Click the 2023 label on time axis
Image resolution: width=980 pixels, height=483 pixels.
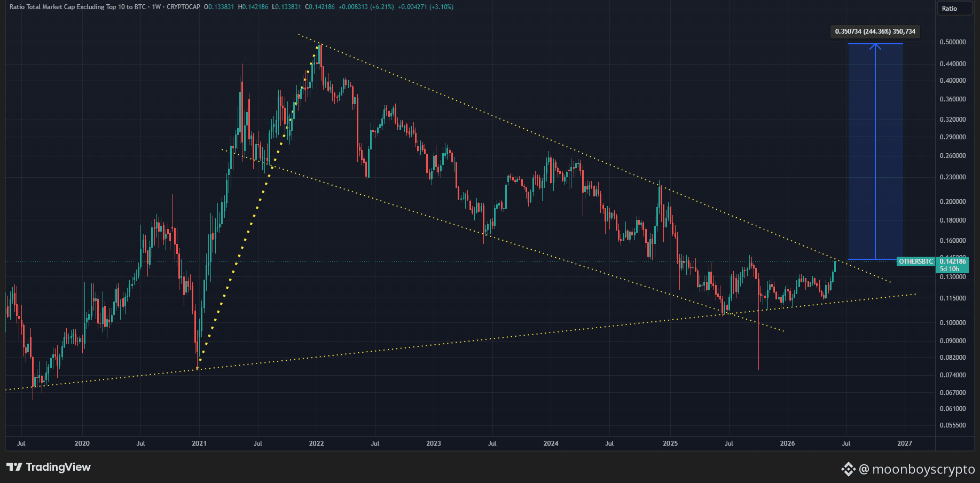tap(434, 444)
